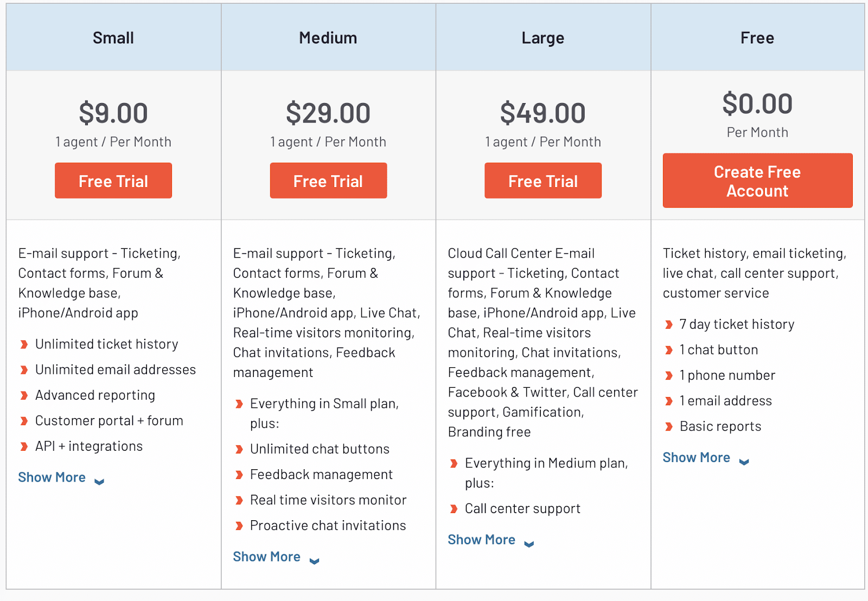Select the Medium plan column header
The image size is (868, 601).
point(328,38)
